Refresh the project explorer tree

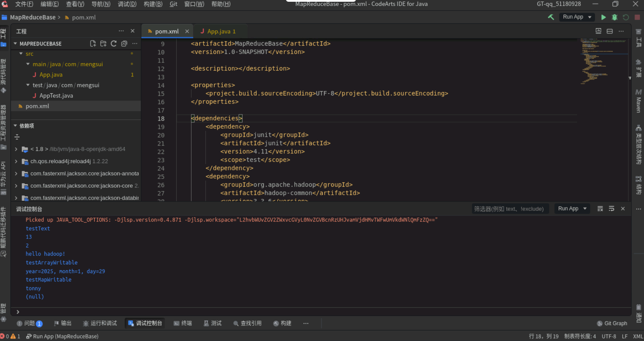pyautogui.click(x=114, y=44)
